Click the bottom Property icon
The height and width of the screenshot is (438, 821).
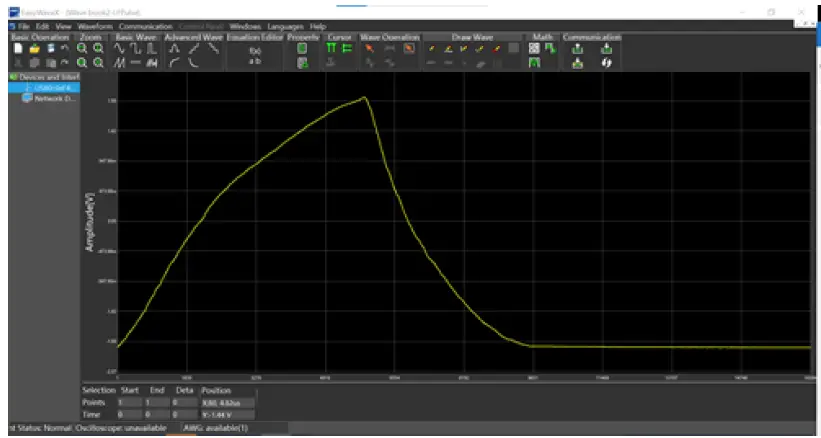pyautogui.click(x=302, y=63)
